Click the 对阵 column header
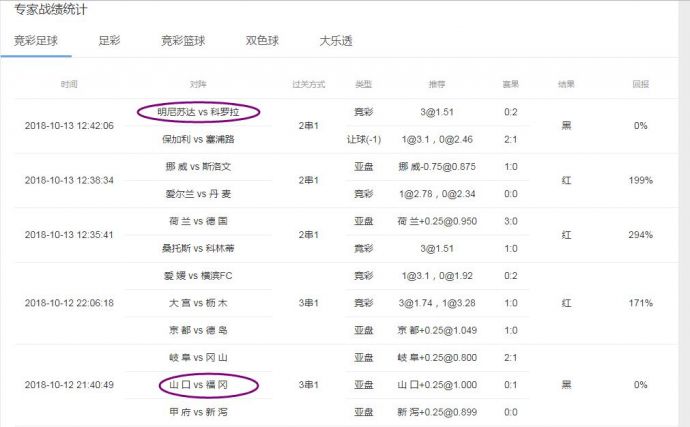 [198, 84]
